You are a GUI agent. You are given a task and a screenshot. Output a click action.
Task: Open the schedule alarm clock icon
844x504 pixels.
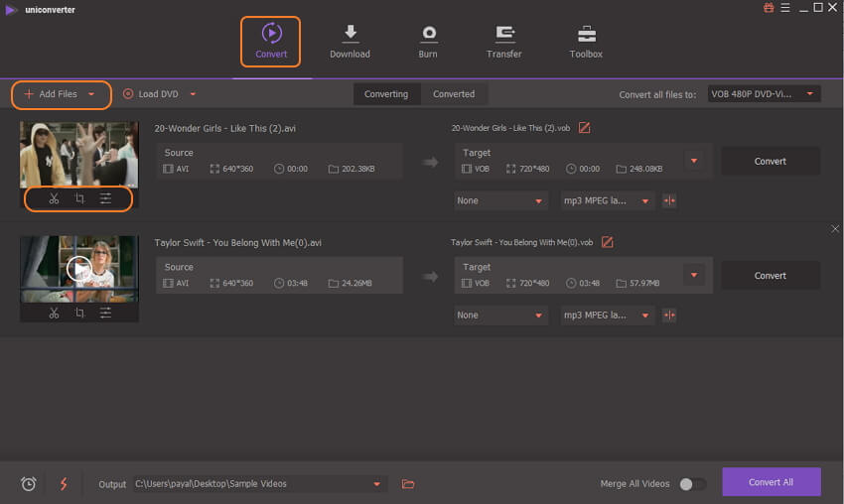click(29, 483)
